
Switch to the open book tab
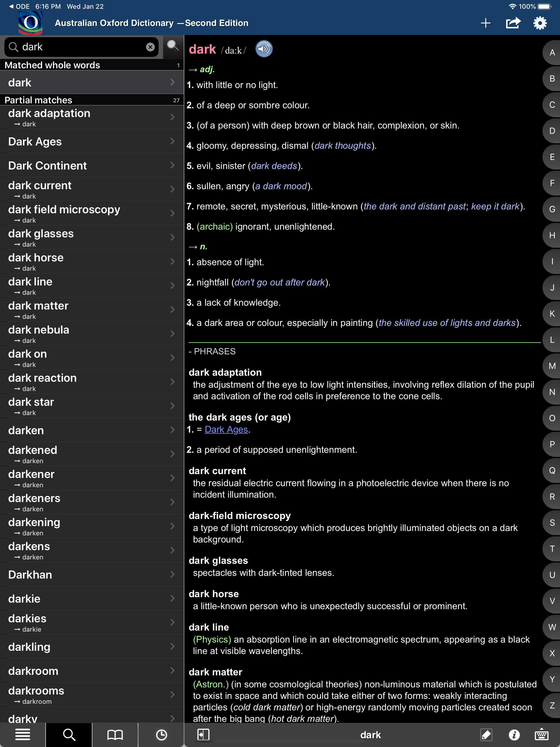115,734
